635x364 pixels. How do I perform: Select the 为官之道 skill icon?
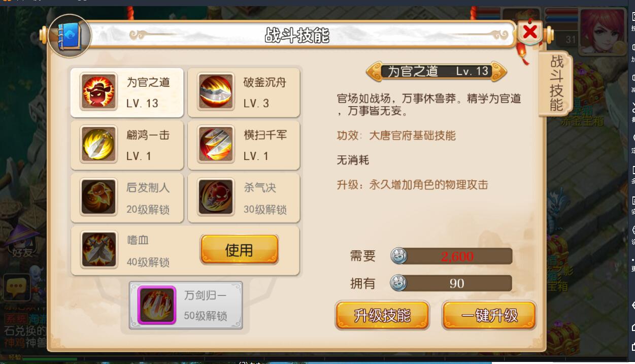coord(99,92)
